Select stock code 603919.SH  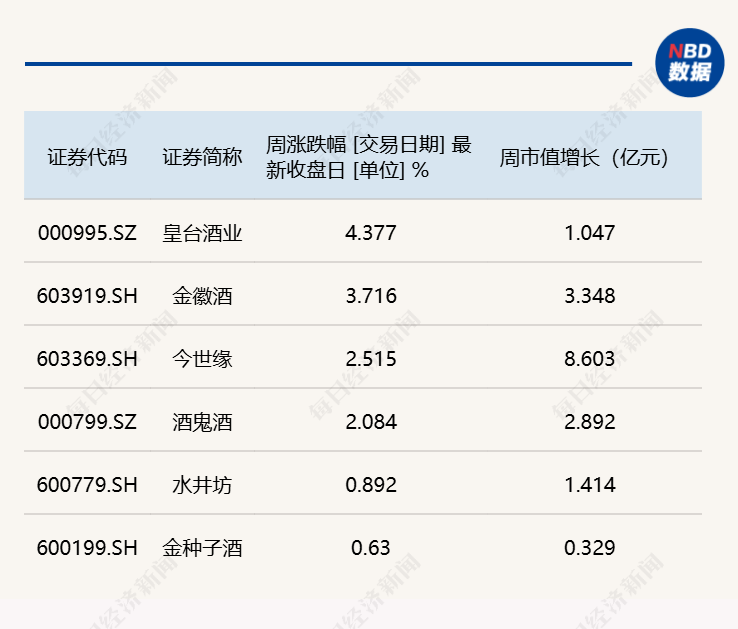point(87,296)
